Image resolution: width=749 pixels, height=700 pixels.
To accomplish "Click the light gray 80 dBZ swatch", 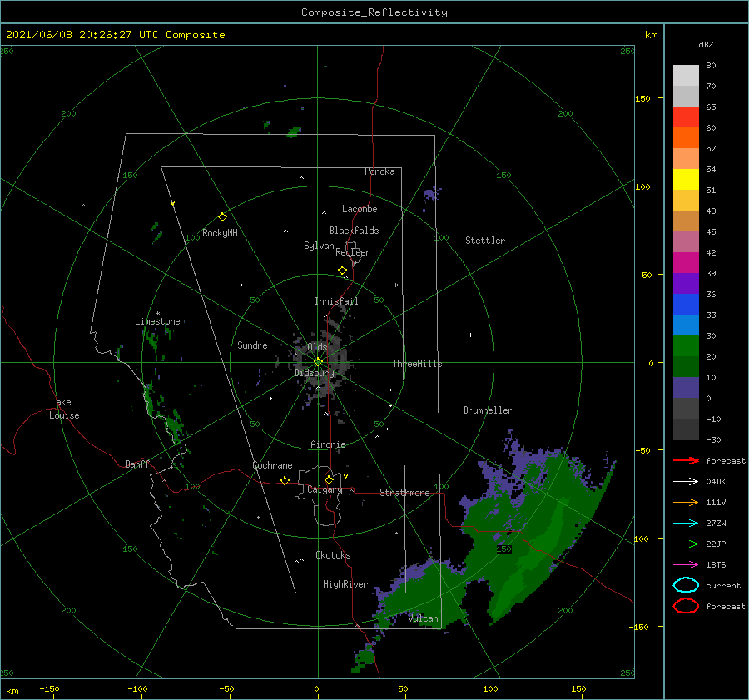I will pos(686,75).
